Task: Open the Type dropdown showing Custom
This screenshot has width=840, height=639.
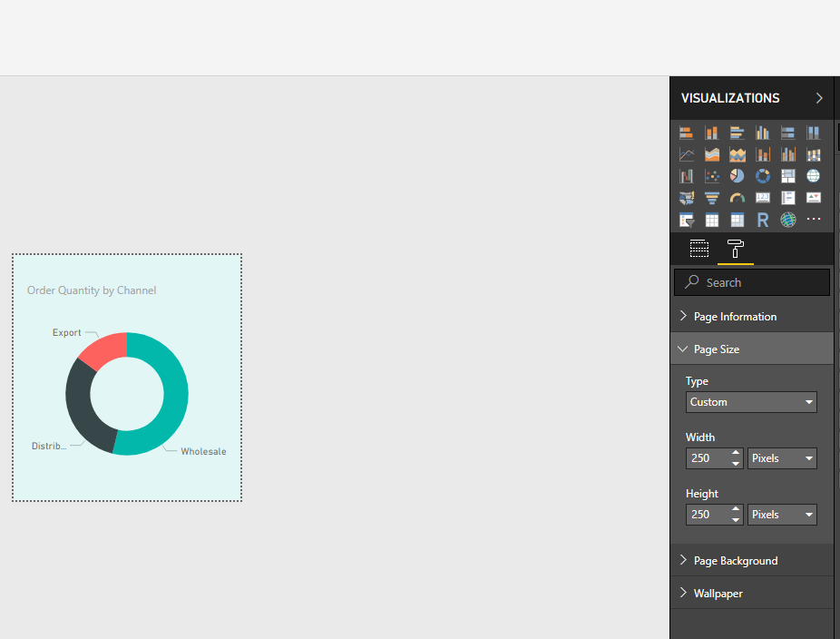Action: [751, 401]
